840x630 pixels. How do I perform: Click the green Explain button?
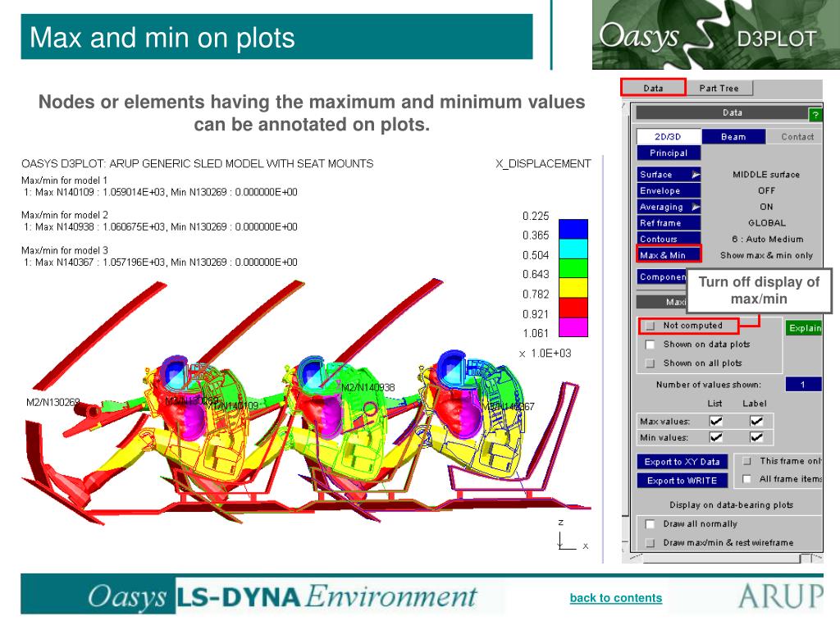coord(804,328)
